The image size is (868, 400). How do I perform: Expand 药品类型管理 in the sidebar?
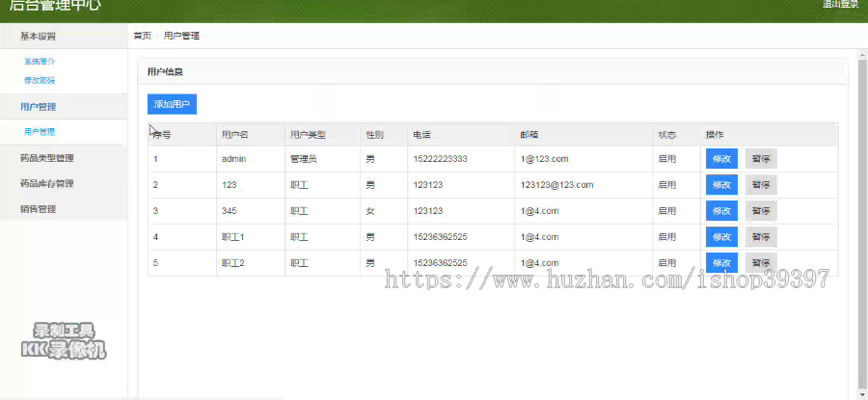pyautogui.click(x=64, y=158)
